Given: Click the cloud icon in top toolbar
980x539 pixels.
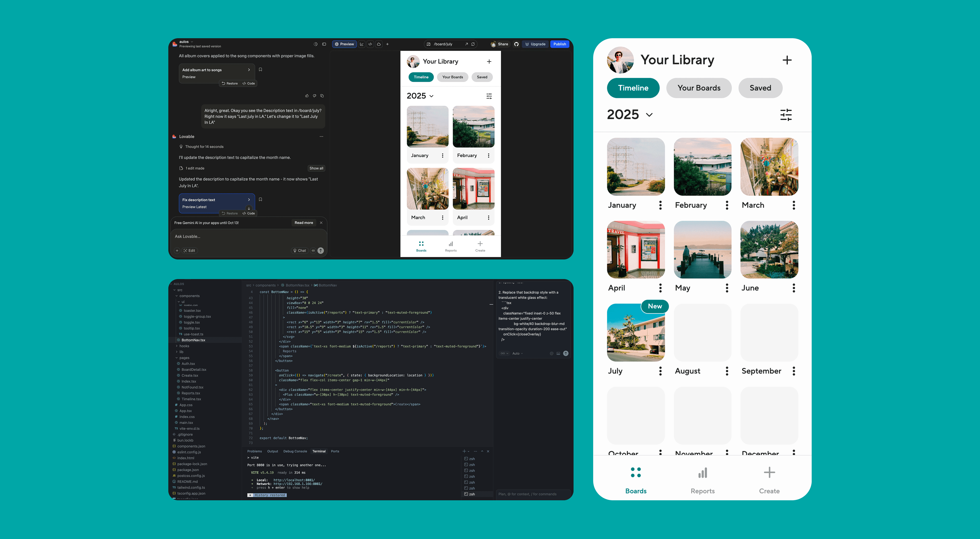Looking at the screenshot, I should [x=379, y=44].
